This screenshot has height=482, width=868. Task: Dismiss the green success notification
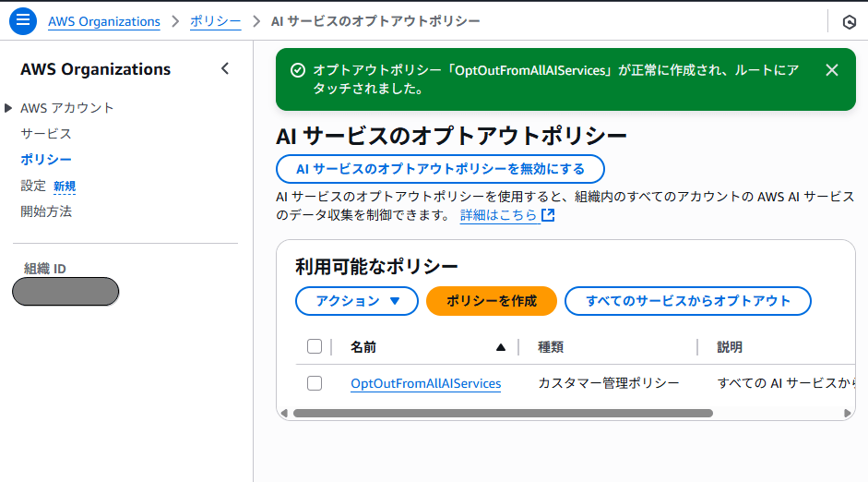point(831,70)
